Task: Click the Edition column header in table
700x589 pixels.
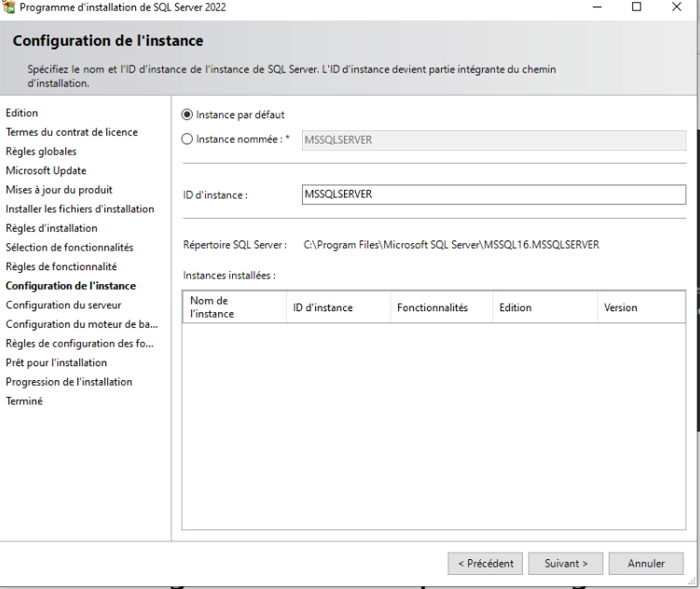Action: click(x=545, y=307)
